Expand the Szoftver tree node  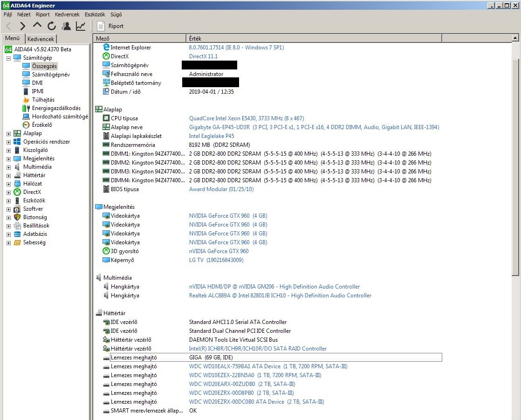tap(9, 209)
